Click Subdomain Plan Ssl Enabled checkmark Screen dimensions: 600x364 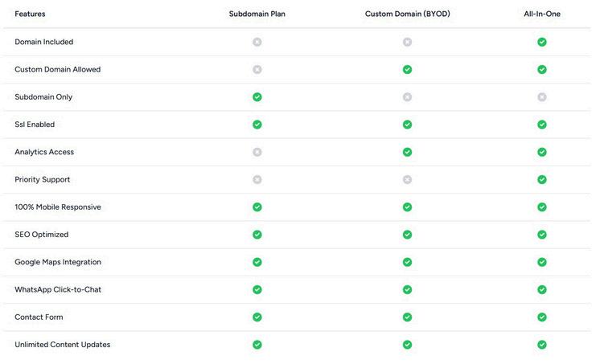[257, 125]
